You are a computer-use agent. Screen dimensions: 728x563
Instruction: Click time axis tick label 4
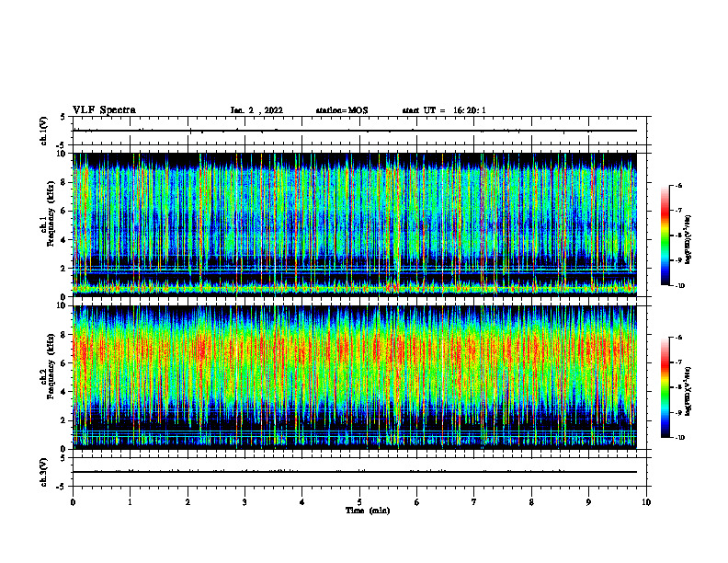[x=302, y=502]
